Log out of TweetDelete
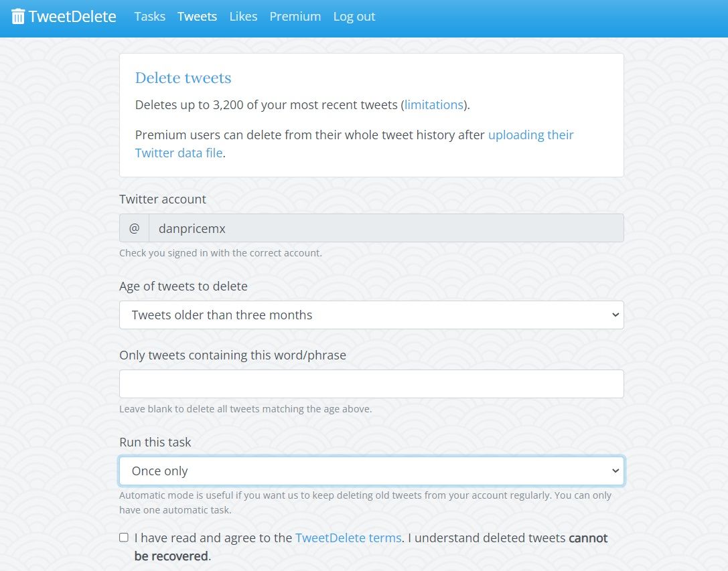The width and height of the screenshot is (728, 571). pyautogui.click(x=354, y=16)
